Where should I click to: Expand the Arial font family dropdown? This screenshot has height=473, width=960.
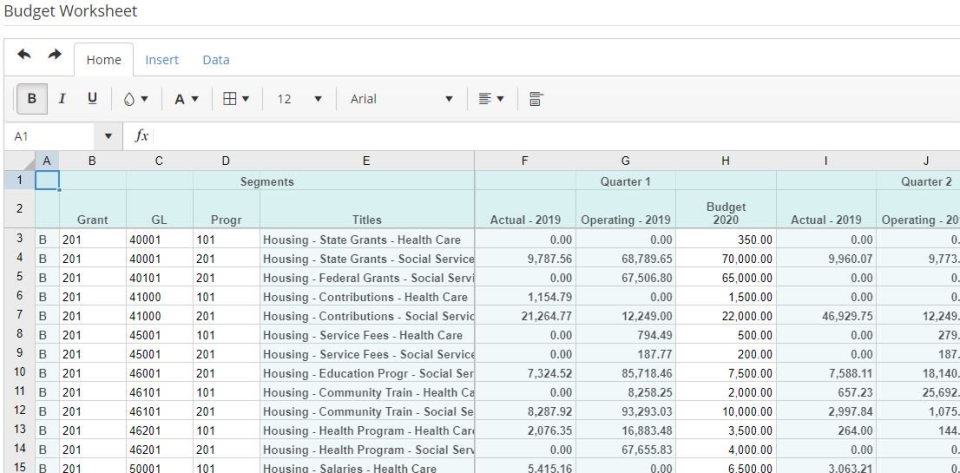[402, 100]
